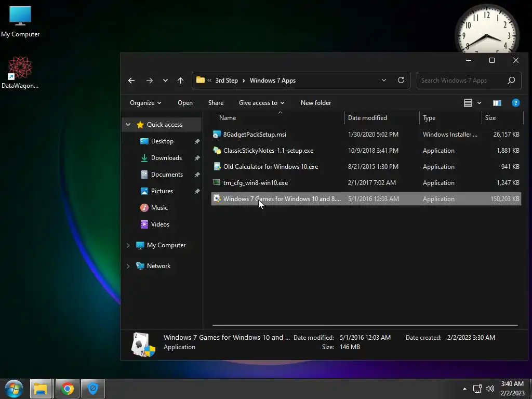Open Pictures in navigation pane

coord(162,191)
